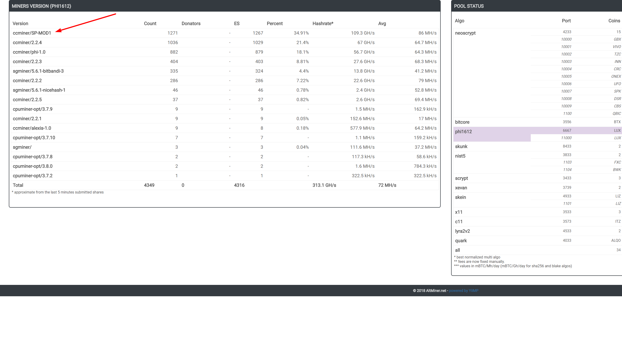Click the Miners Version (PHI1612) panel title
This screenshot has height=364, width=622.
click(x=42, y=6)
